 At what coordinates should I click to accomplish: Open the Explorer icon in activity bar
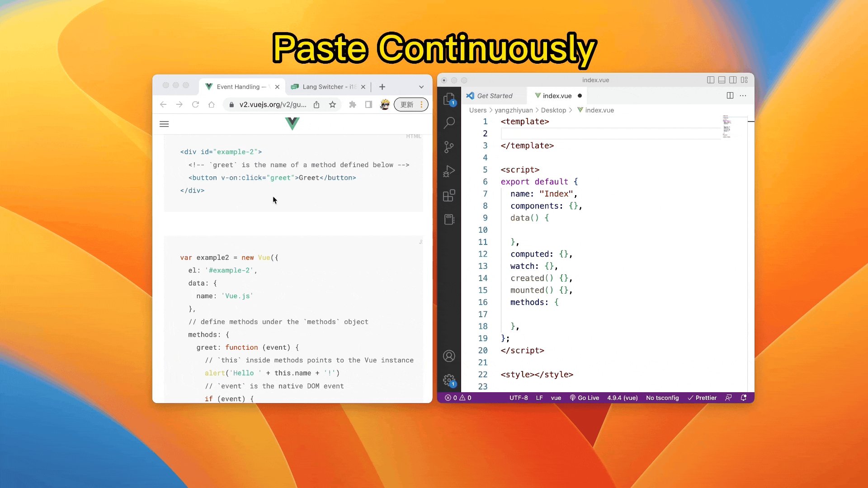(449, 99)
